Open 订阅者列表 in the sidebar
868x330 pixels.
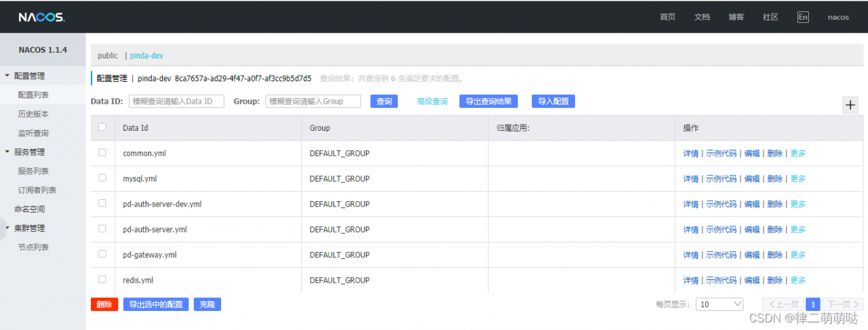37,190
